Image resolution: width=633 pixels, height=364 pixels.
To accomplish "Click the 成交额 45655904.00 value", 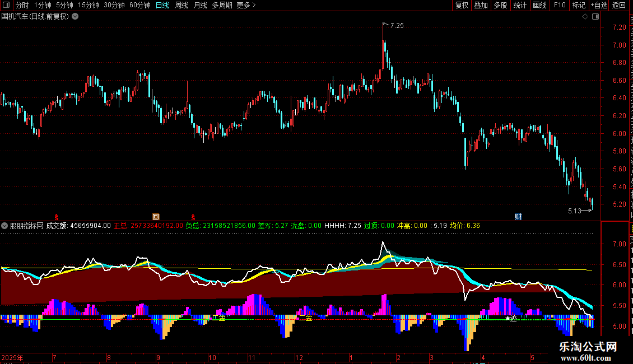I will [78, 226].
